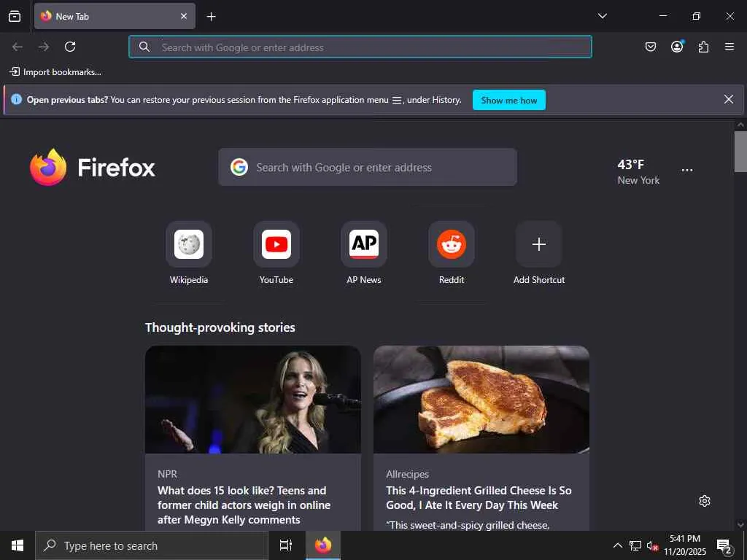Screen dimensions: 747x560
Task: Open the grilled cheese story image
Action: tap(481, 400)
